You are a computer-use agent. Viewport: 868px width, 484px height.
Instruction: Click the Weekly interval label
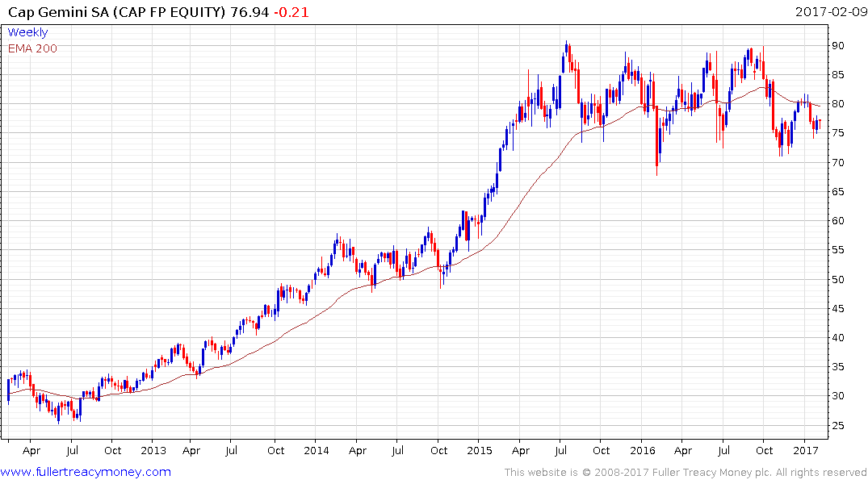27,32
